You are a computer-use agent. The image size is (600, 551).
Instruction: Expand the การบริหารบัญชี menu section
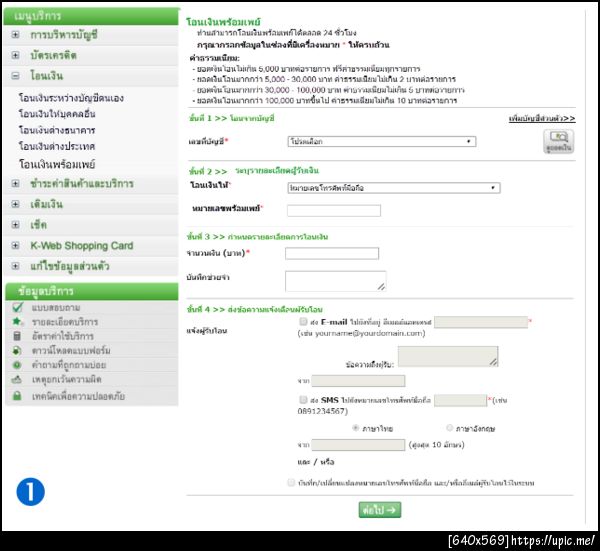[x=15, y=35]
